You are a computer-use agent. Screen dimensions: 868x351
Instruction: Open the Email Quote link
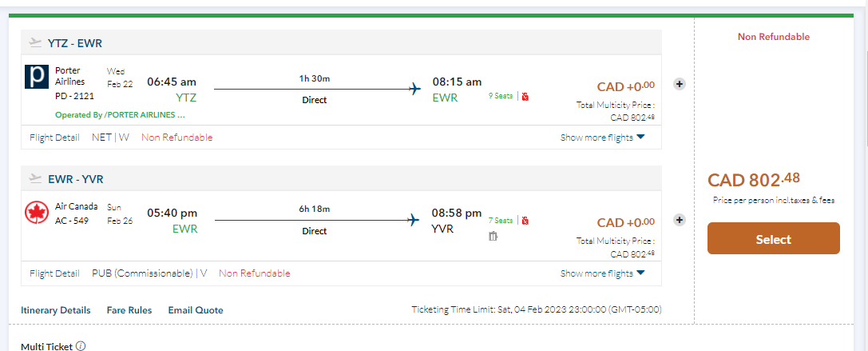(196, 310)
